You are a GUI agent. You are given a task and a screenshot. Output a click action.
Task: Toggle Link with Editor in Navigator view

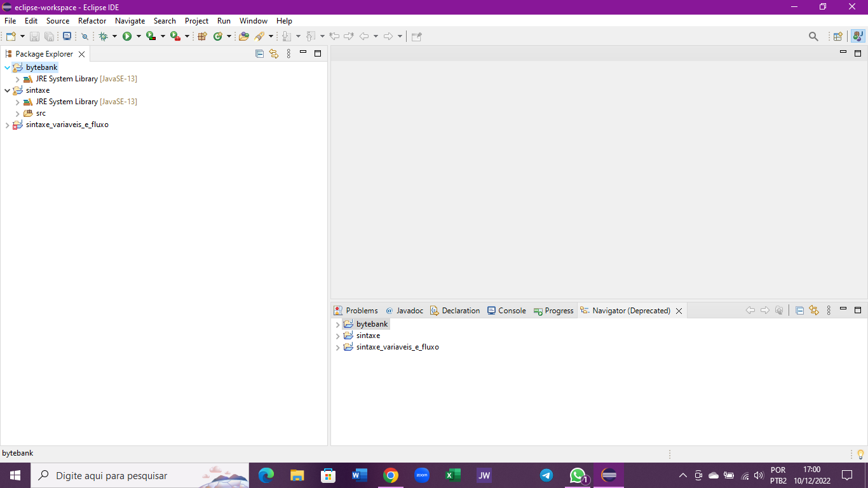click(814, 311)
